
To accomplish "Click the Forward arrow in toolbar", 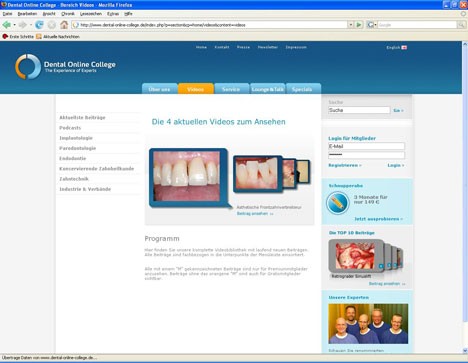I will point(22,25).
